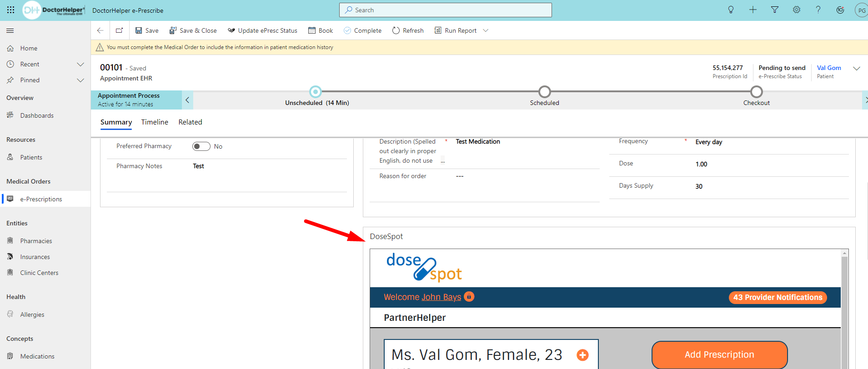This screenshot has height=369, width=868.
Task: Toggle the hamburger navigation menu
Action: [x=10, y=30]
